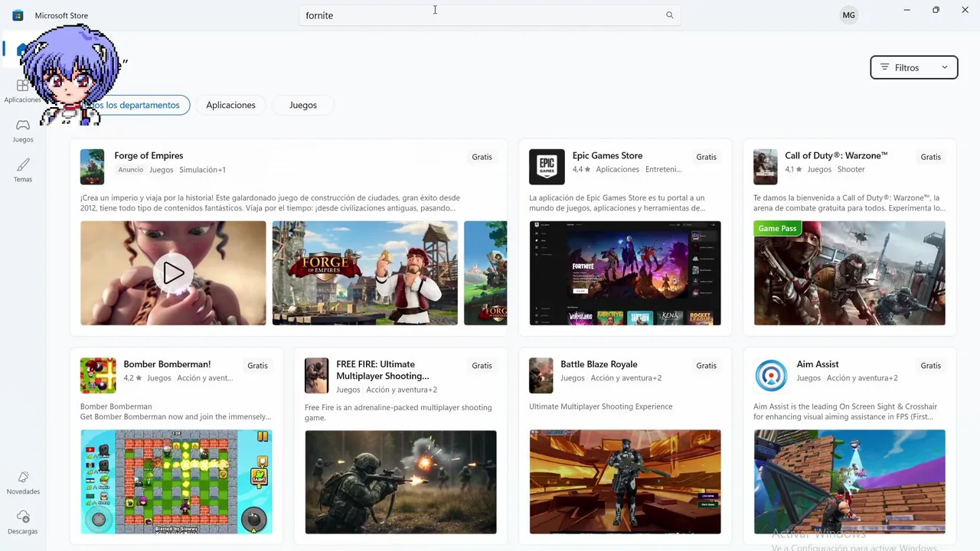Click the Bomber Bomberman app icon
The image size is (980, 551).
tap(98, 376)
